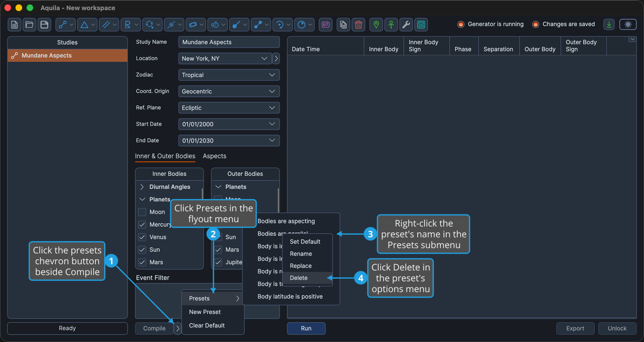Toggle light theme with sun icon

pos(628,25)
